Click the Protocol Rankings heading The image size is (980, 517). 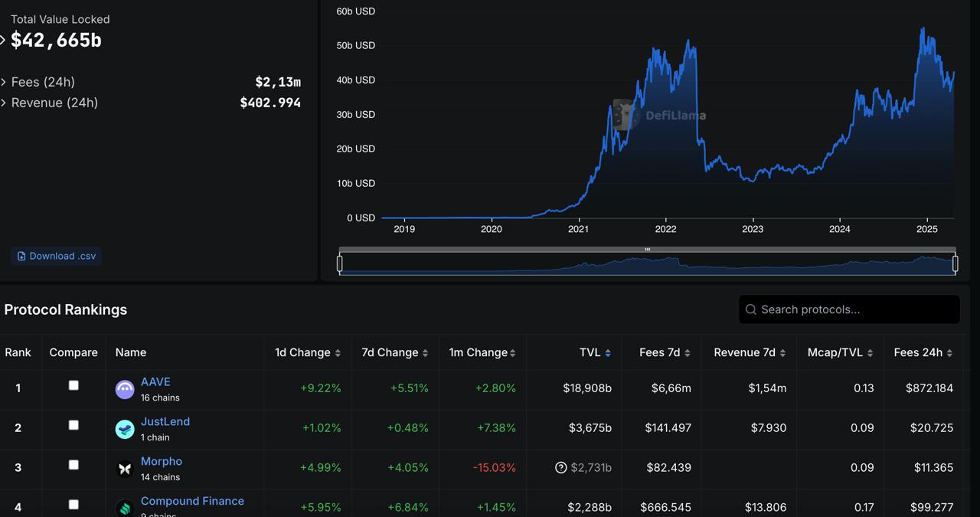click(x=66, y=309)
